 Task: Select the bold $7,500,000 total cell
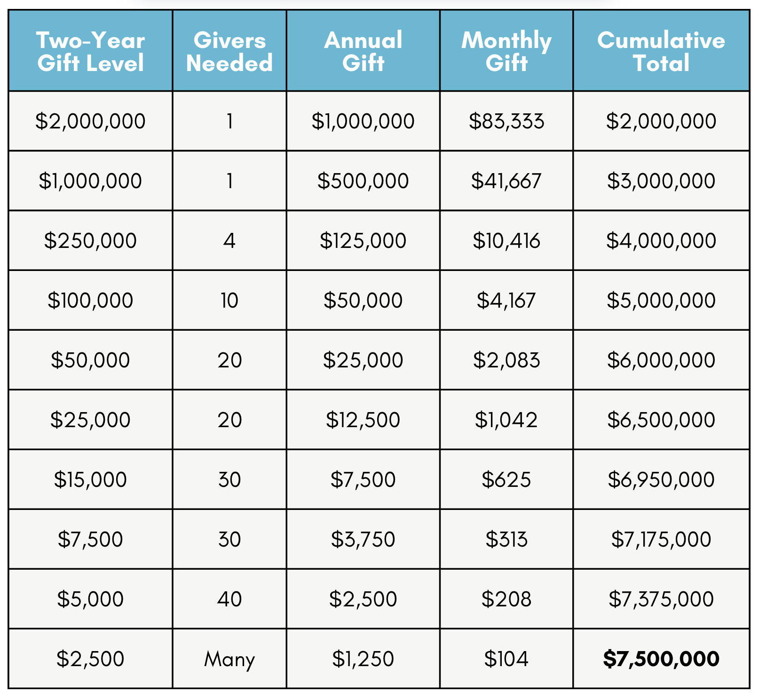(x=661, y=659)
